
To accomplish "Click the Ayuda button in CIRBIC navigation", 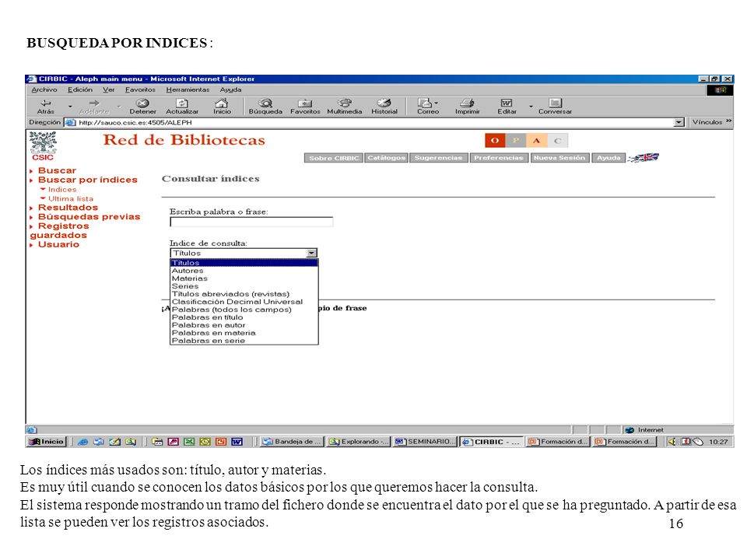I will tap(608, 158).
